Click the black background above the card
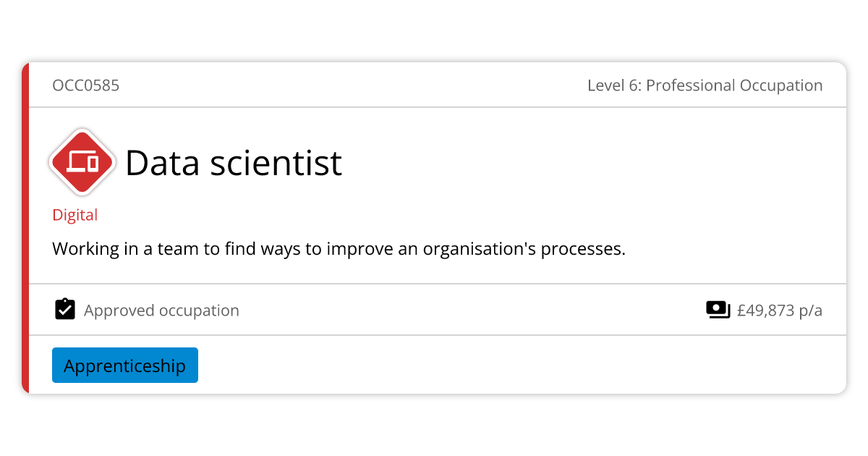868x456 pixels. click(x=434, y=30)
